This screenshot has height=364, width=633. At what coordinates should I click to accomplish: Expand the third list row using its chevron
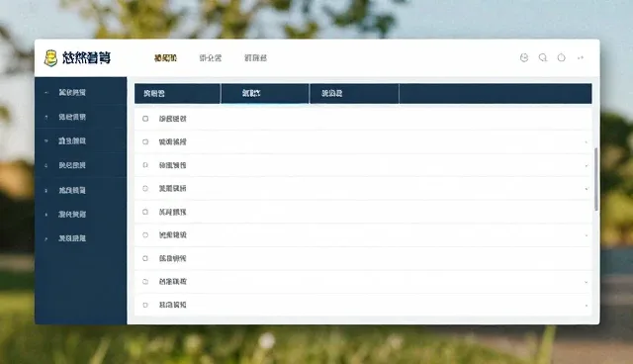(x=587, y=166)
